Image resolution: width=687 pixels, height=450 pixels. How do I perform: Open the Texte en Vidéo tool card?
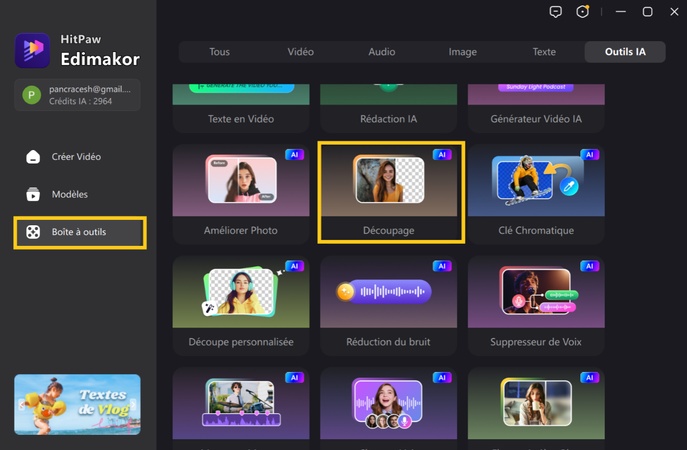[x=241, y=108]
